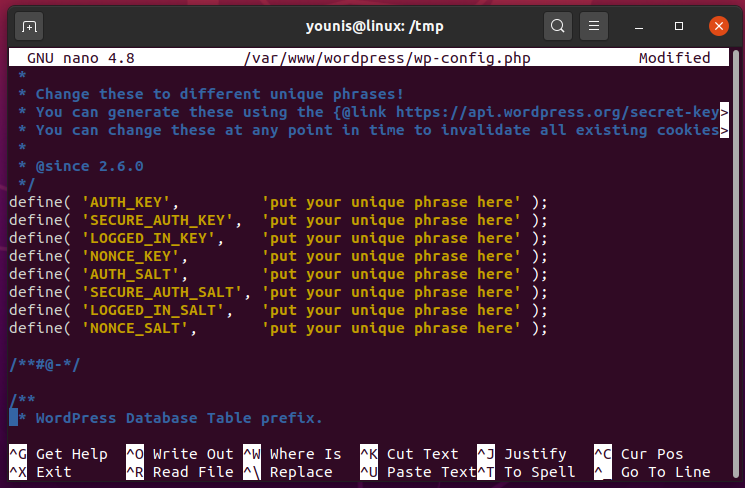Select the ^W Where Is shortcut
Screen dimensions: 745x488
pos(292,454)
